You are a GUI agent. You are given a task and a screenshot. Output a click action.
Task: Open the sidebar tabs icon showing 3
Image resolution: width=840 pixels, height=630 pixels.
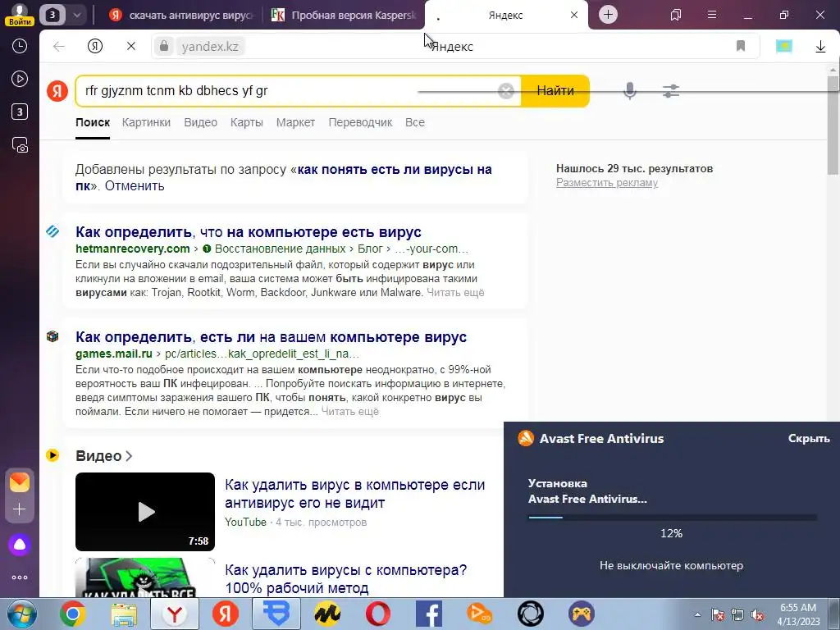(20, 112)
